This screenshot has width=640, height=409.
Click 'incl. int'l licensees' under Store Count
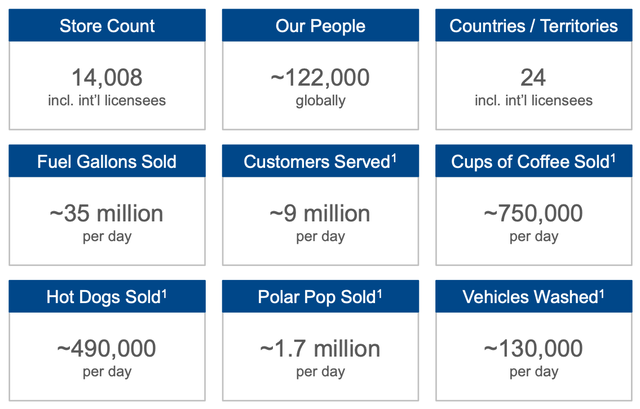click(x=107, y=100)
